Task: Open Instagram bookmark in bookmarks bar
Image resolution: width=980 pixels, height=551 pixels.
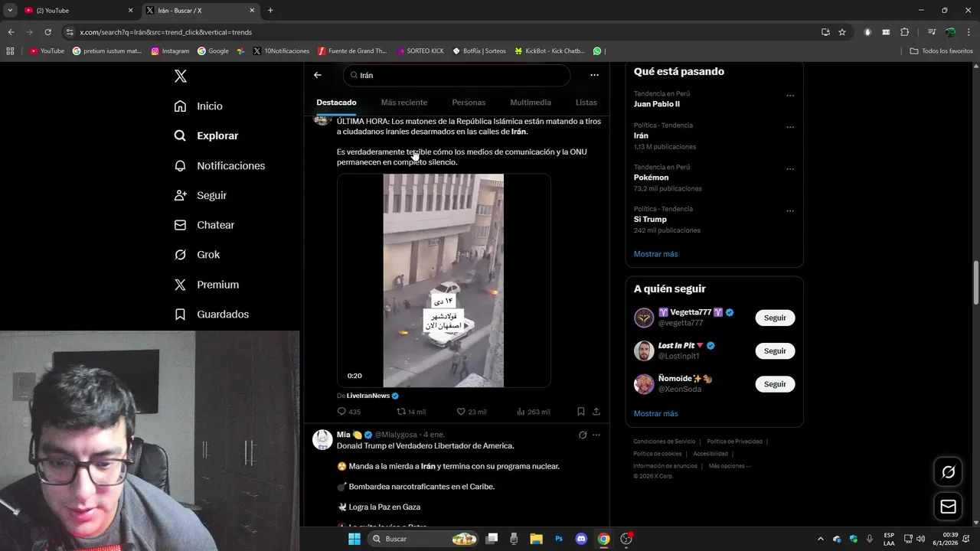Action: pyautogui.click(x=170, y=51)
